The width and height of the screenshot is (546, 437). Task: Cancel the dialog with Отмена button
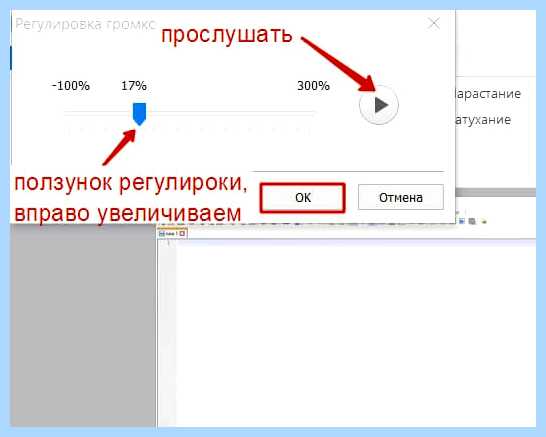click(401, 197)
